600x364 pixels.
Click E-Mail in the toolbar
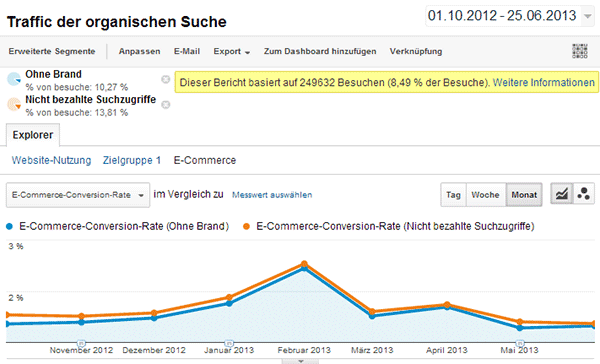[187, 51]
